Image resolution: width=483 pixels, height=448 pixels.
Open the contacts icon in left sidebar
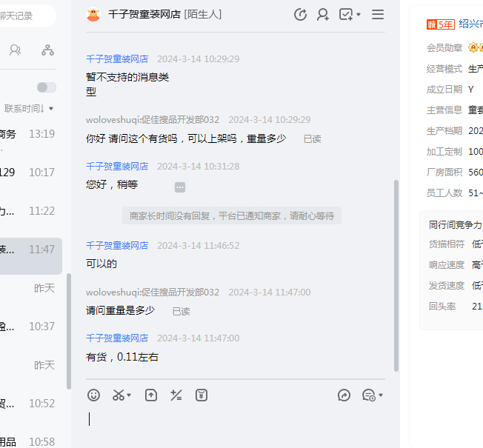tap(15, 50)
